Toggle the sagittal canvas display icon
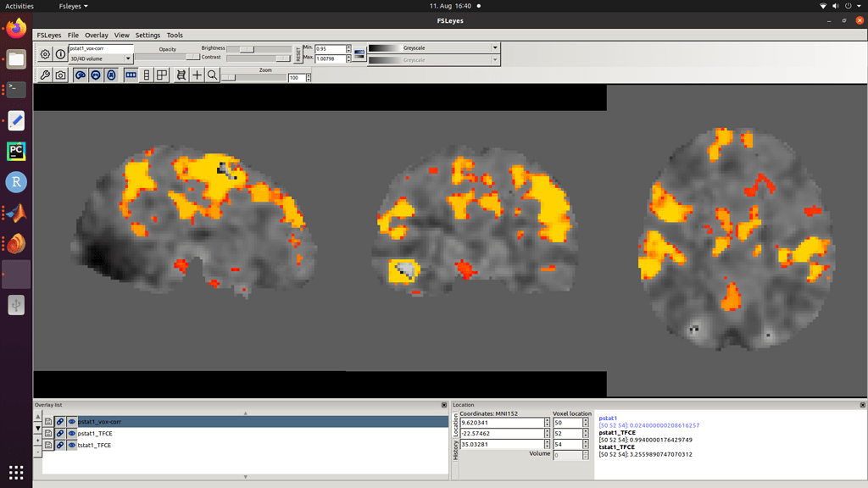 [81, 75]
